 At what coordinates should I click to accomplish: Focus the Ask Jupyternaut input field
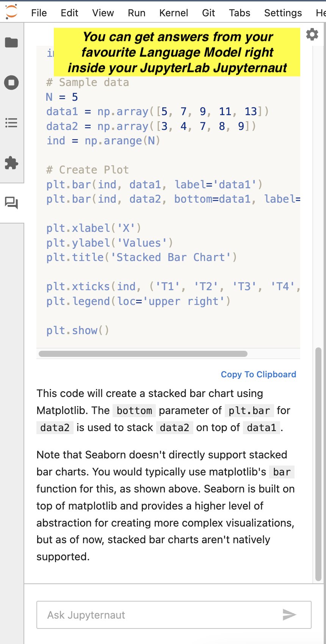tap(174, 615)
